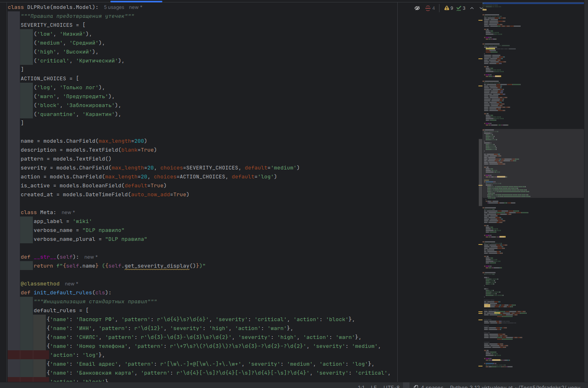Click the highlighted viewport region in the code minimap
Screen dimensions: 588x388
533,163
